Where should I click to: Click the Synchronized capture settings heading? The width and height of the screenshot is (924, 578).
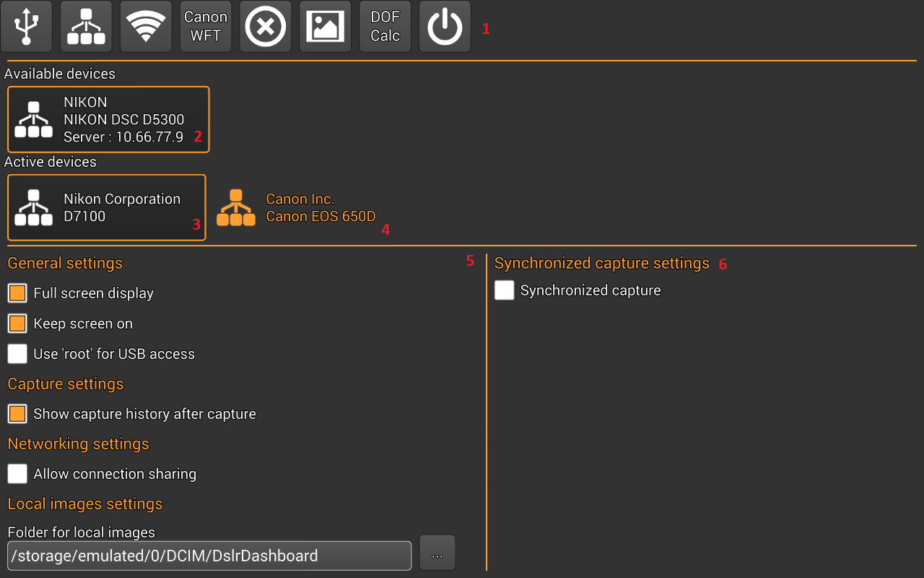[602, 263]
